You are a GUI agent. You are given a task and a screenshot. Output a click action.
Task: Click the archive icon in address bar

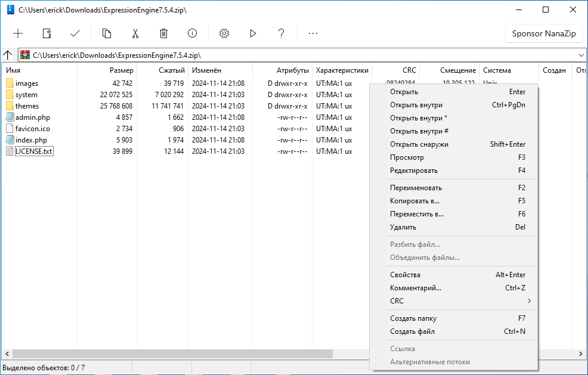pyautogui.click(x=25, y=55)
